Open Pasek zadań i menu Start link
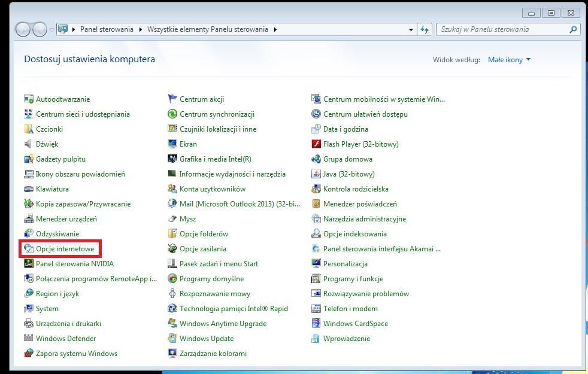This screenshot has width=588, height=374. pos(219,264)
